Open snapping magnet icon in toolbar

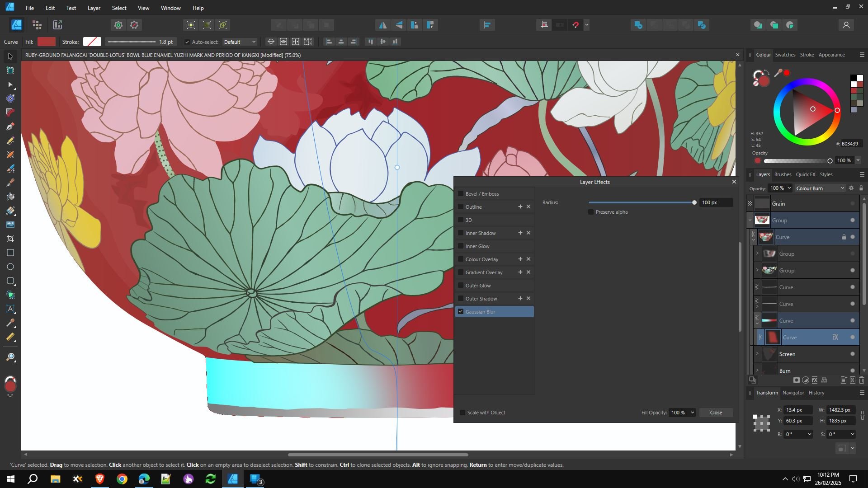point(576,25)
